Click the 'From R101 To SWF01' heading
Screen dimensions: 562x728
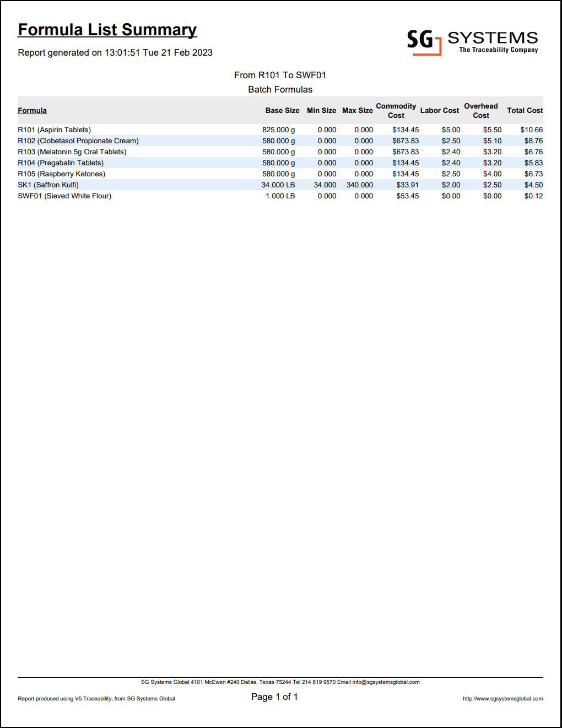[280, 75]
